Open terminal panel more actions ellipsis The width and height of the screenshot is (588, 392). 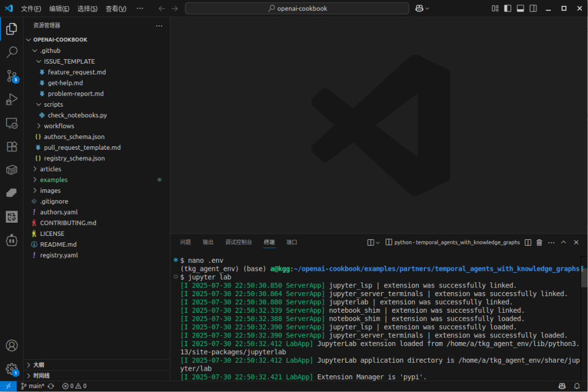tap(551, 242)
